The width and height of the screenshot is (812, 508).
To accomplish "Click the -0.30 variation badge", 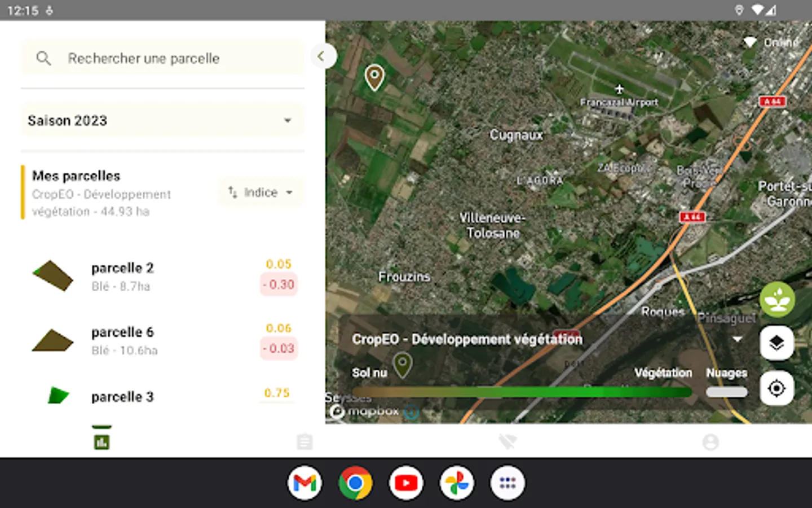I will [279, 284].
